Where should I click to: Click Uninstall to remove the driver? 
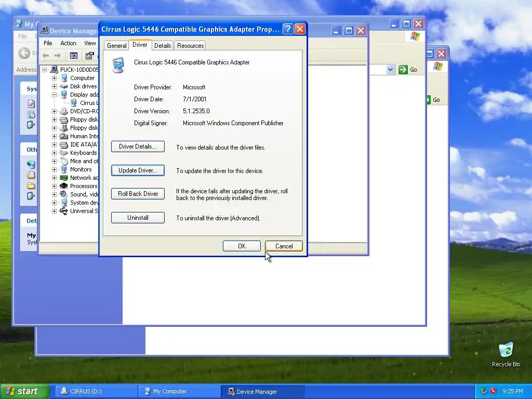pyautogui.click(x=138, y=218)
